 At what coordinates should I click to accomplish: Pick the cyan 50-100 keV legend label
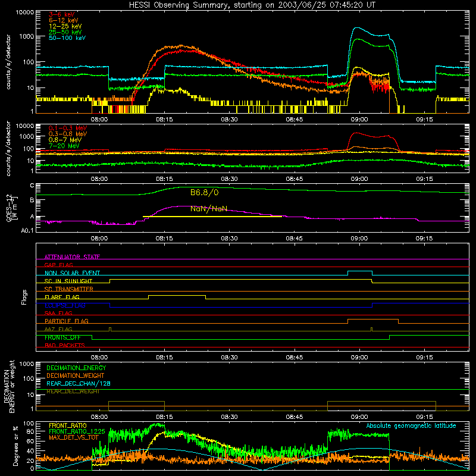[67, 38]
